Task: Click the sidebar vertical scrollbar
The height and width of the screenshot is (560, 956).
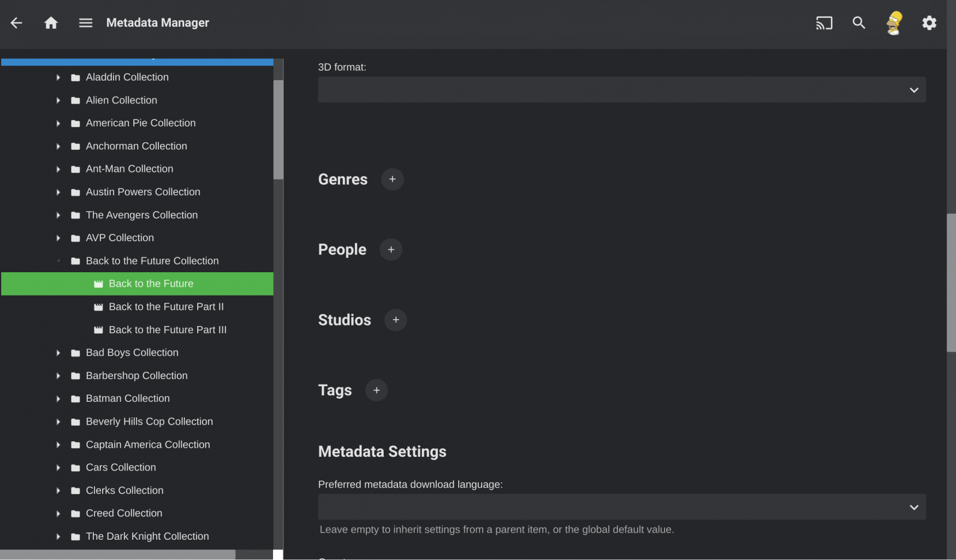Action: pyautogui.click(x=278, y=131)
